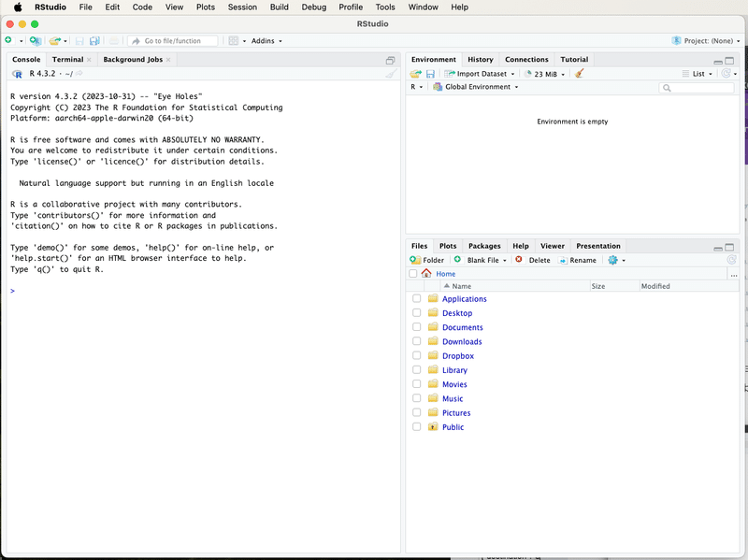View current working directory arrow icon
Image resolution: width=748 pixels, height=560 pixels.
[x=79, y=74]
